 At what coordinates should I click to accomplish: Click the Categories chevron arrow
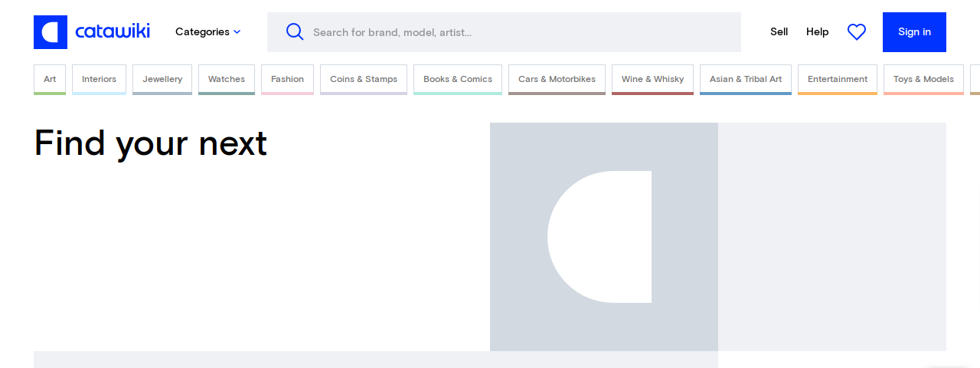click(237, 32)
